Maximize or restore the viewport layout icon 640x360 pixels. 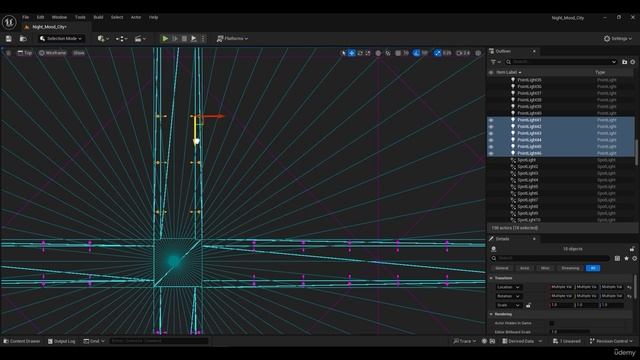(478, 53)
